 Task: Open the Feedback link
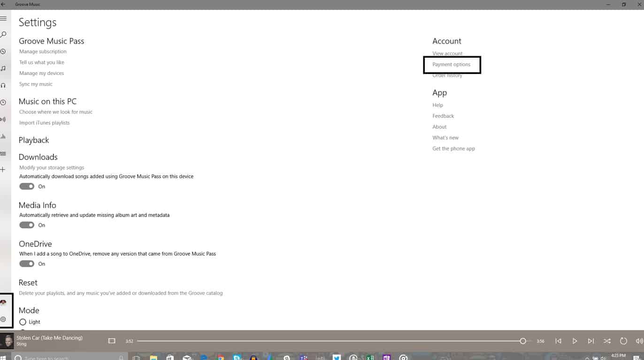[443, 116]
